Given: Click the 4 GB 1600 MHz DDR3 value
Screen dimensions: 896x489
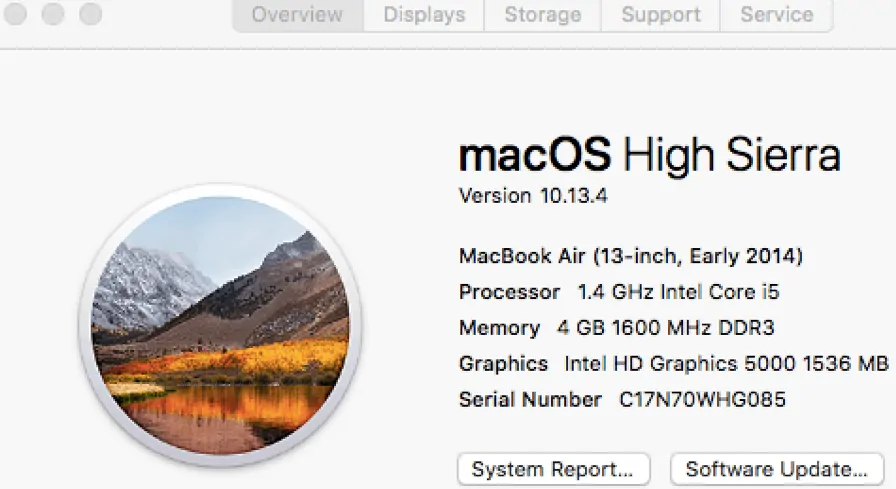Looking at the screenshot, I should (x=666, y=328).
